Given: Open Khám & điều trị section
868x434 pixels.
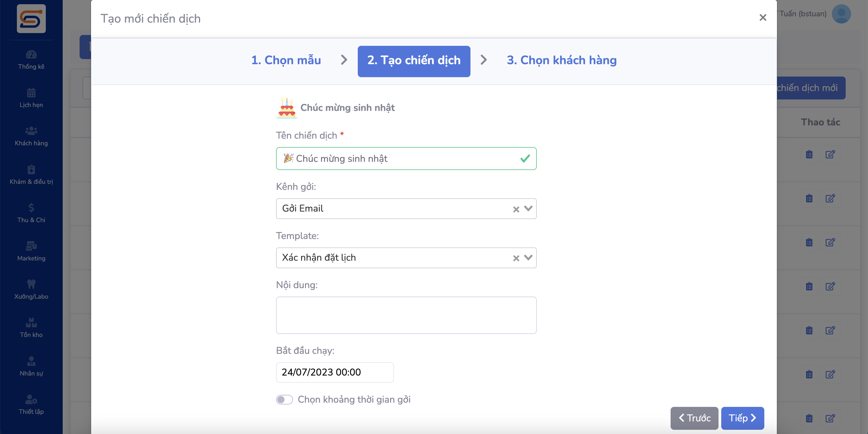Looking at the screenshot, I should 31,175.
